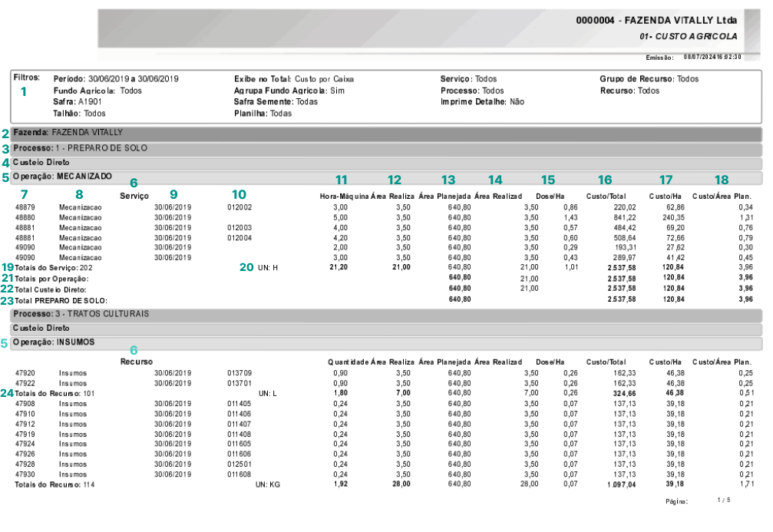Select record number 48880
This screenshot has height=532, width=773.
pyautogui.click(x=25, y=217)
